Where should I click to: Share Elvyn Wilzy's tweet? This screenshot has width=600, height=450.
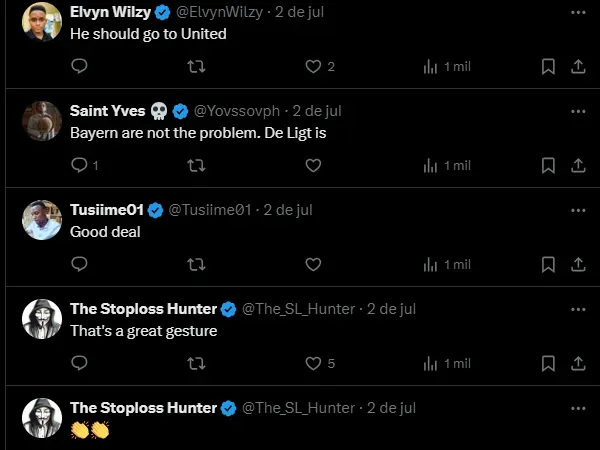[577, 66]
